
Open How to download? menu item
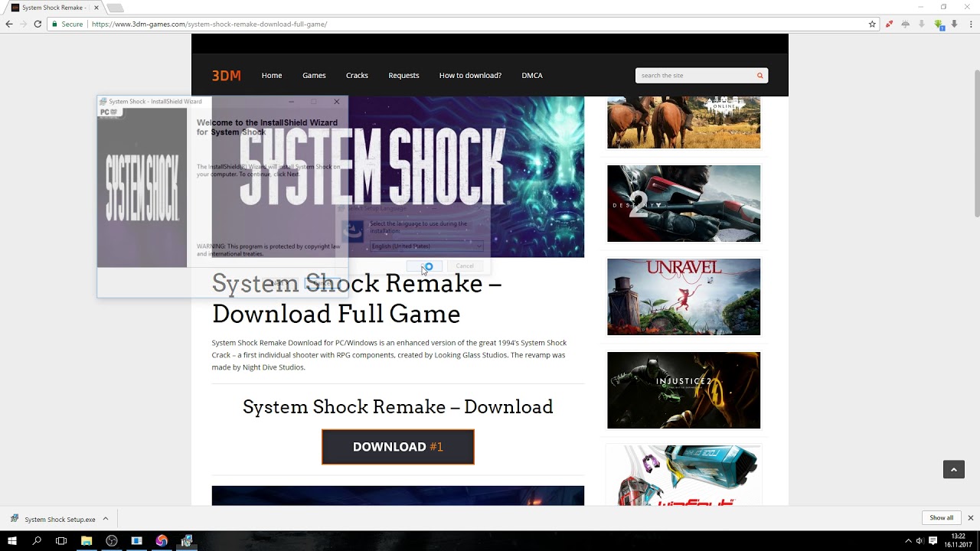point(470,75)
